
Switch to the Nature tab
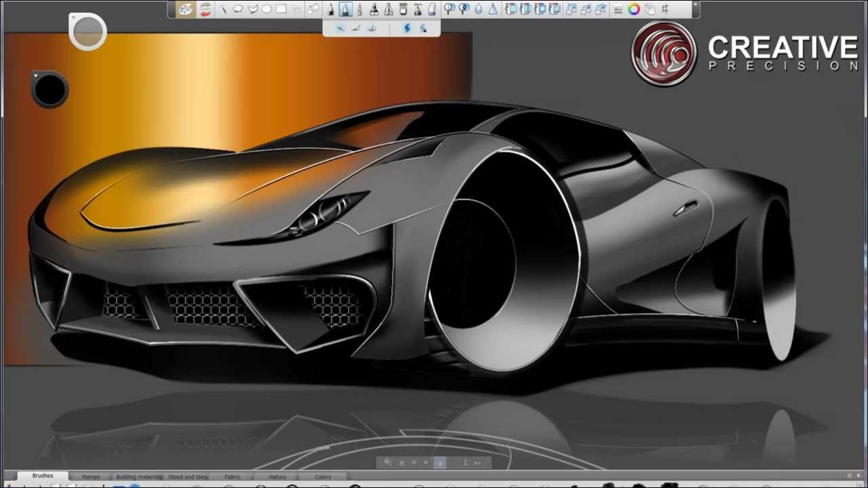pyautogui.click(x=277, y=476)
